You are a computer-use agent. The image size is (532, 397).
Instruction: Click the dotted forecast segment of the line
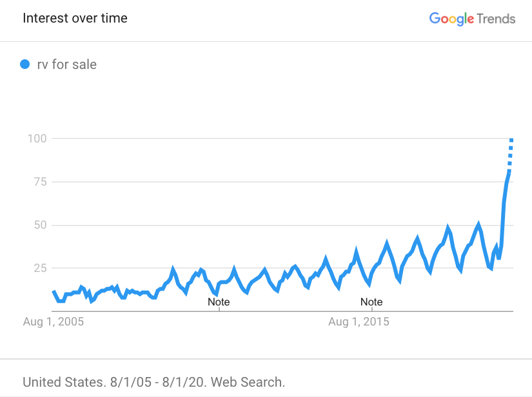[x=510, y=156]
